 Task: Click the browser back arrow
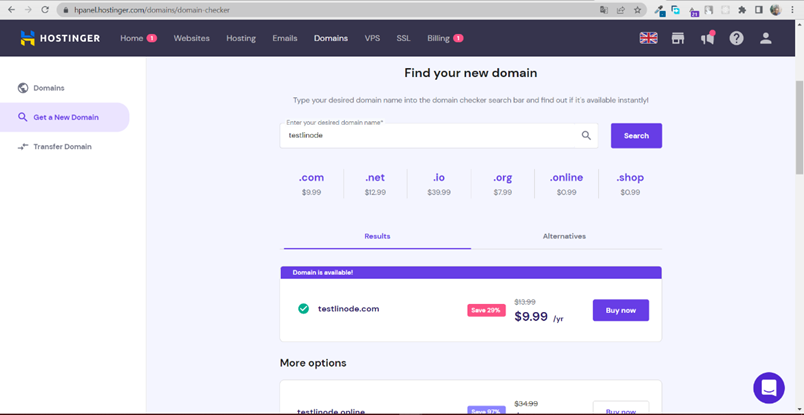[x=11, y=10]
